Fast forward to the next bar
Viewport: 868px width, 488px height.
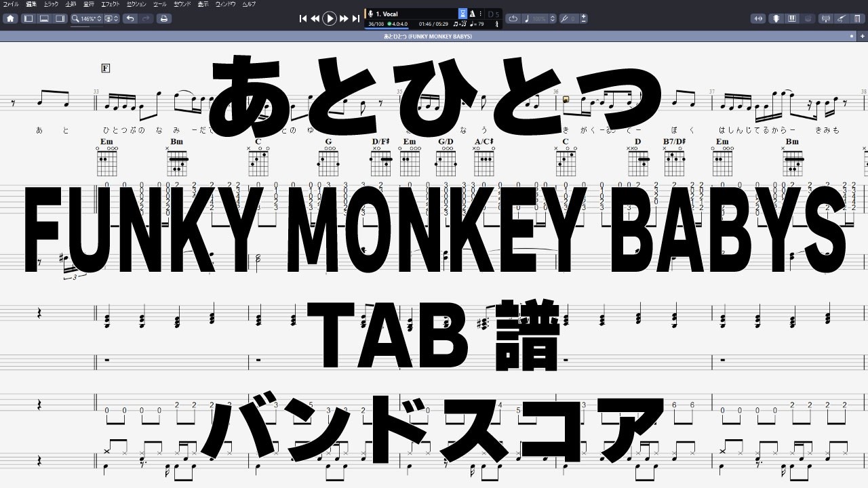point(344,19)
